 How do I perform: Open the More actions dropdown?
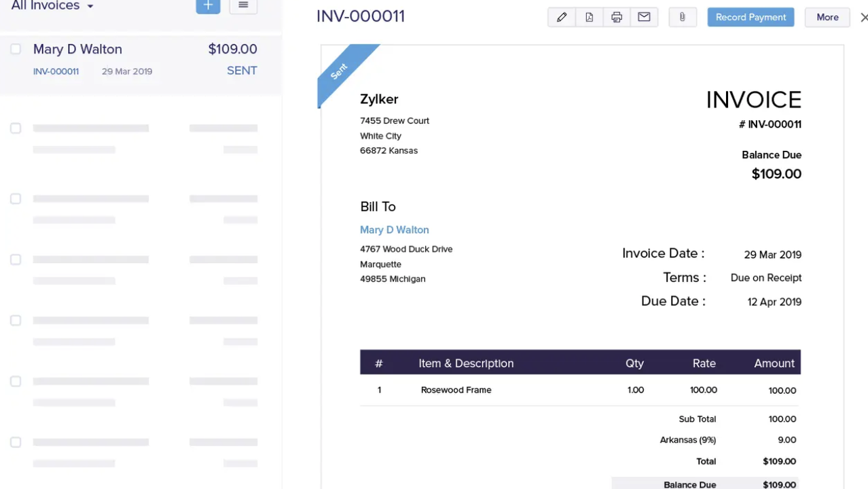(827, 18)
